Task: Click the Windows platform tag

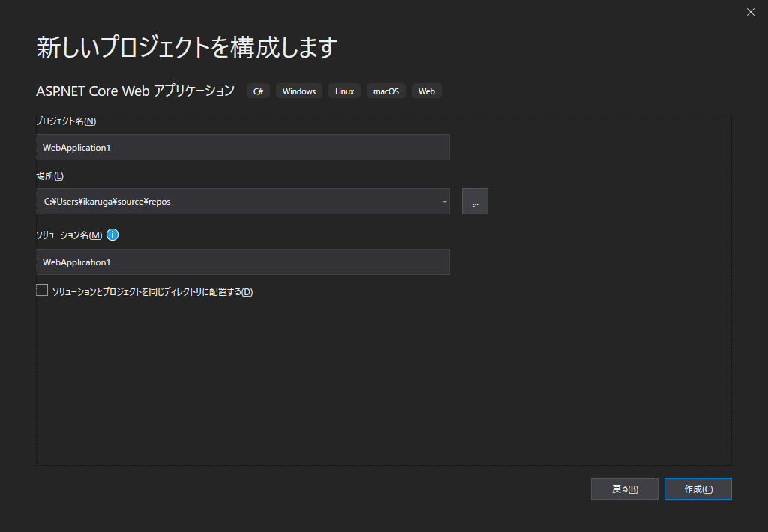Action: point(298,91)
